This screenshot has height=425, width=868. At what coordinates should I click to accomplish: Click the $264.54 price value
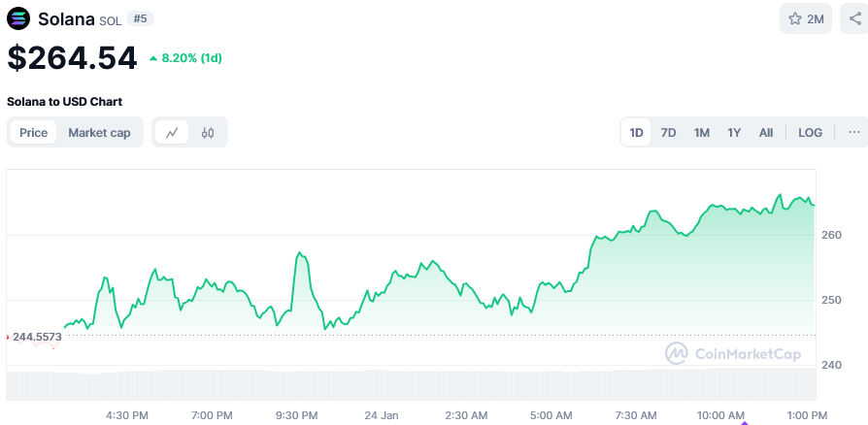pyautogui.click(x=72, y=57)
